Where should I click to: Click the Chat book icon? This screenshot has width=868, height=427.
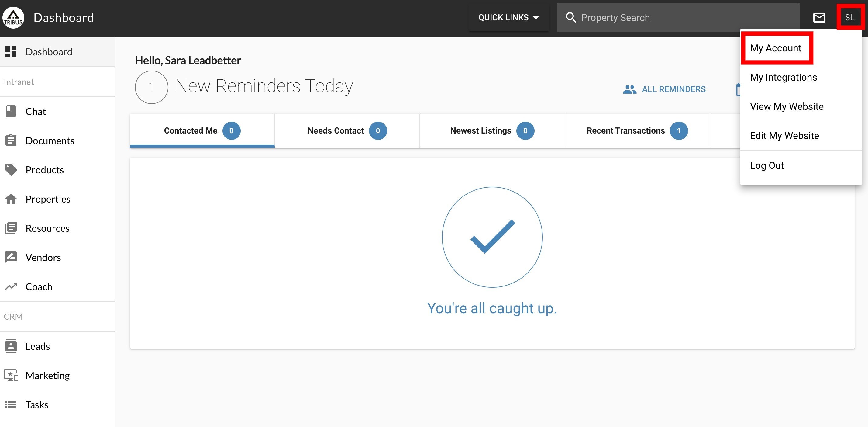[11, 111]
